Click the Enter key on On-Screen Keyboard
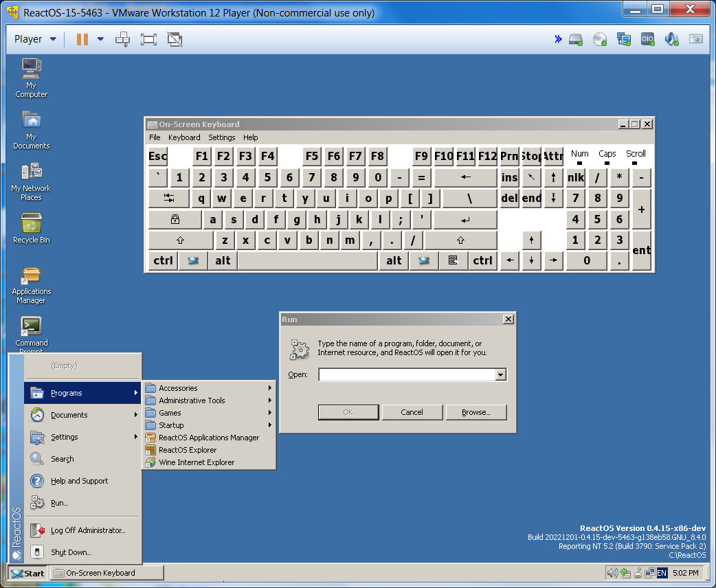The height and width of the screenshot is (588, 716). click(x=465, y=220)
